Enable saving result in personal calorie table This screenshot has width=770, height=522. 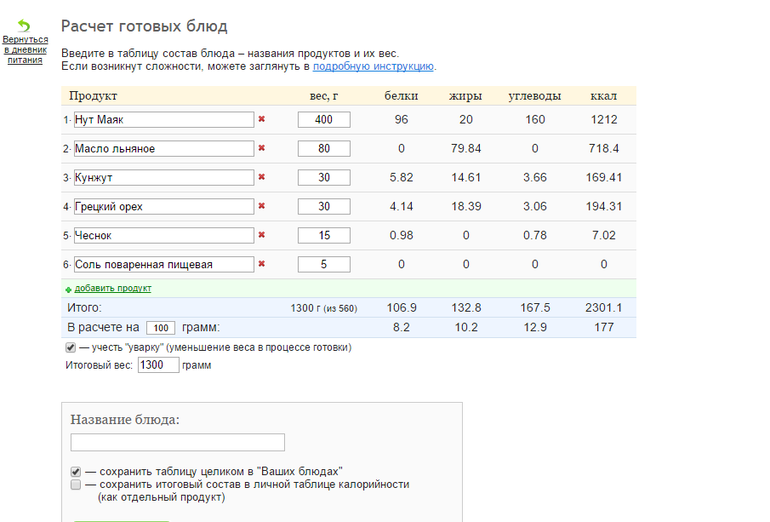pyautogui.click(x=76, y=485)
